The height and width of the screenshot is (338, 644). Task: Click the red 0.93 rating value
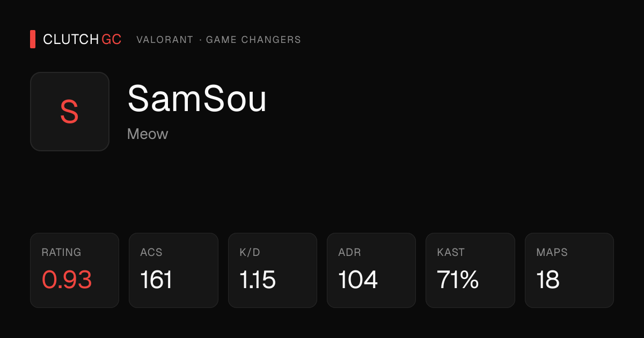(x=67, y=280)
